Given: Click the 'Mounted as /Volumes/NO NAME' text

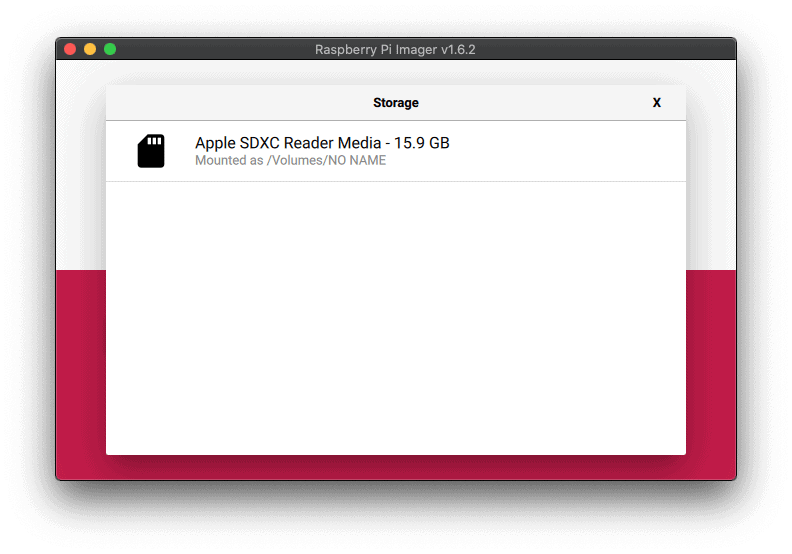Looking at the screenshot, I should click(x=290, y=161).
